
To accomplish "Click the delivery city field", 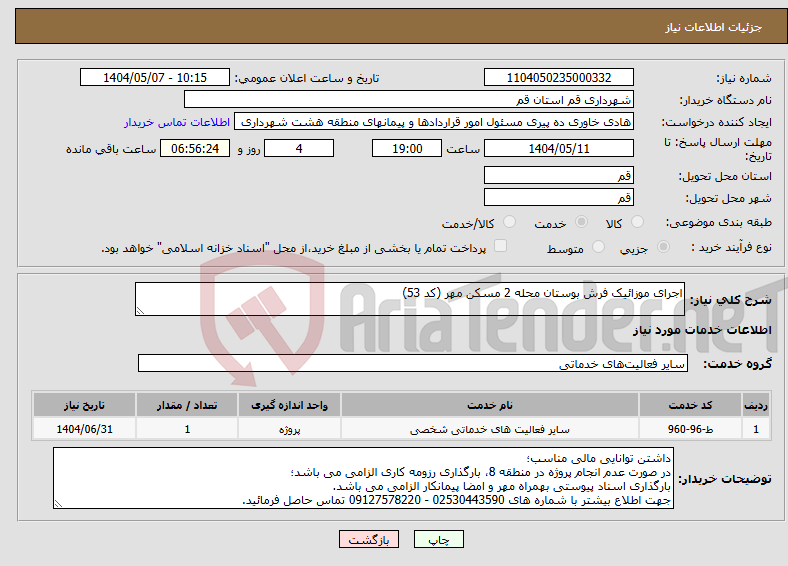I will pos(558,198).
